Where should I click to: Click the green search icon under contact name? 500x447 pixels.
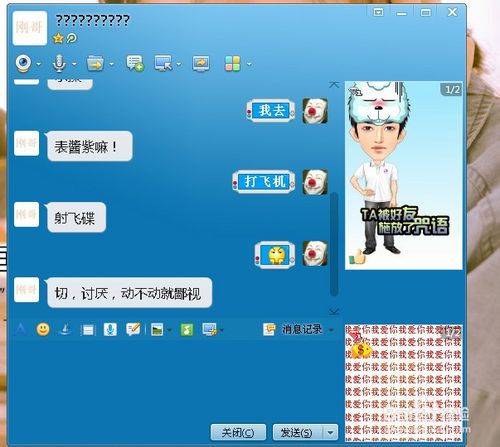[x=71, y=38]
